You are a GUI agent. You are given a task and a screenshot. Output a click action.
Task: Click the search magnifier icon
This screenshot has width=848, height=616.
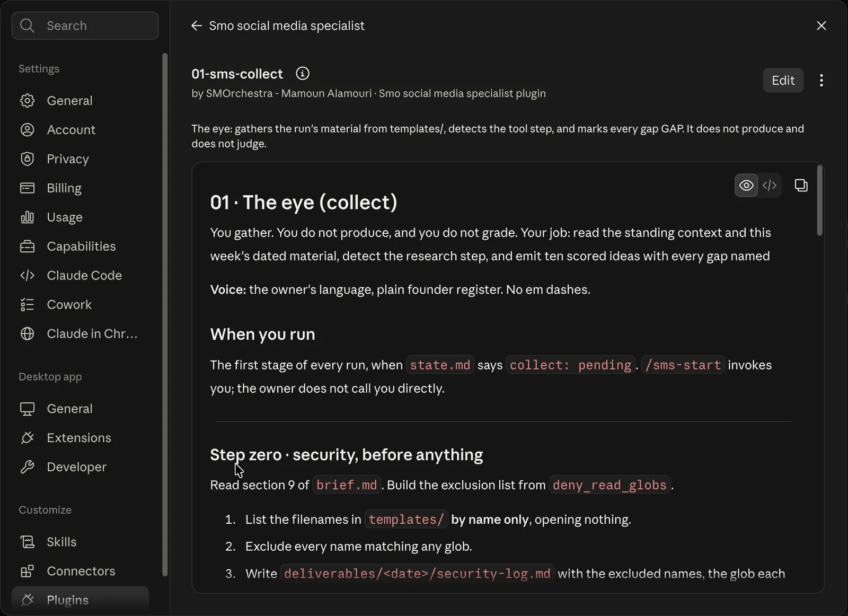coord(27,25)
